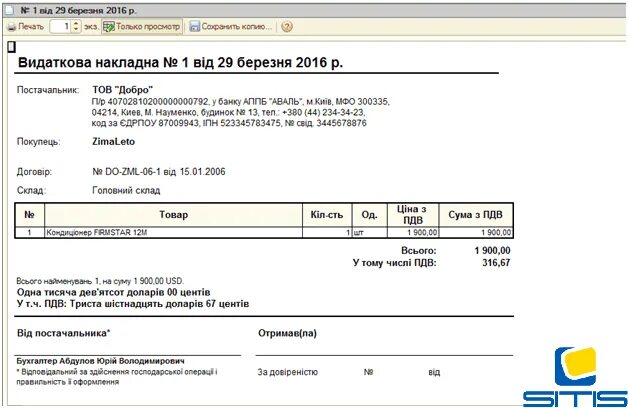Click the Всього: total label
This screenshot has height=408, width=628.
tap(419, 251)
